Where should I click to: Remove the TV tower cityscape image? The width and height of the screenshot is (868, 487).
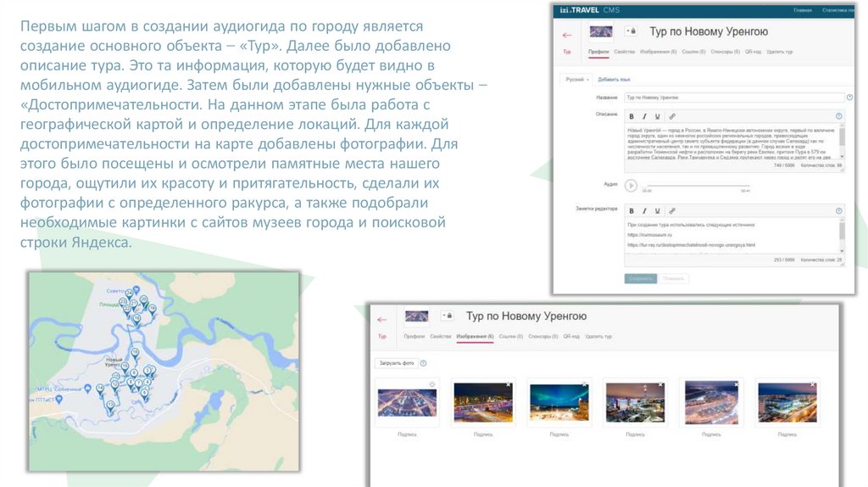[x=660, y=384]
